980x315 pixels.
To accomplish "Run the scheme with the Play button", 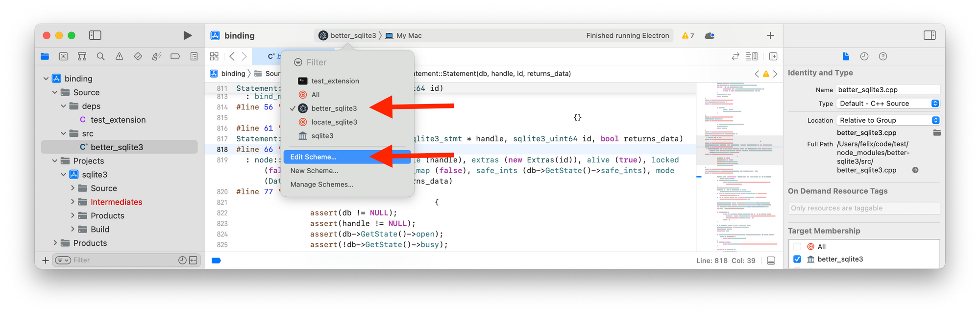I will [x=187, y=35].
